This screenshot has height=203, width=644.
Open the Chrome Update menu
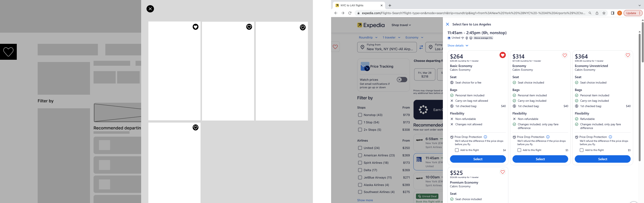[633, 13]
